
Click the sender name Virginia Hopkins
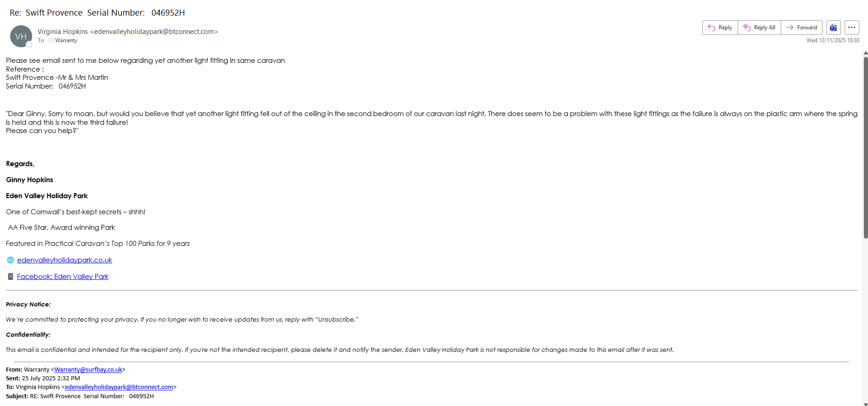coord(62,32)
